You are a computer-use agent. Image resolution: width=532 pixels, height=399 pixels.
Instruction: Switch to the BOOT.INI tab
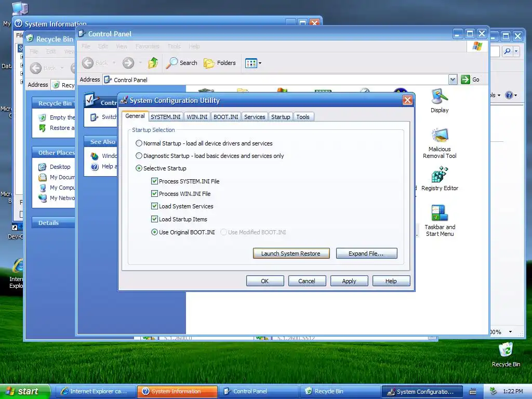point(226,117)
